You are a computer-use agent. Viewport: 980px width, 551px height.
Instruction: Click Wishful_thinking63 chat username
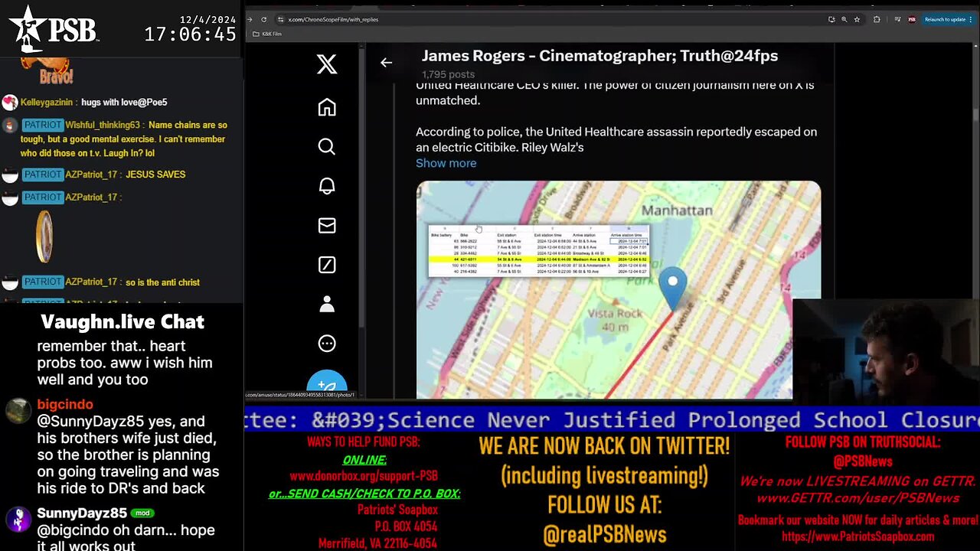point(103,125)
